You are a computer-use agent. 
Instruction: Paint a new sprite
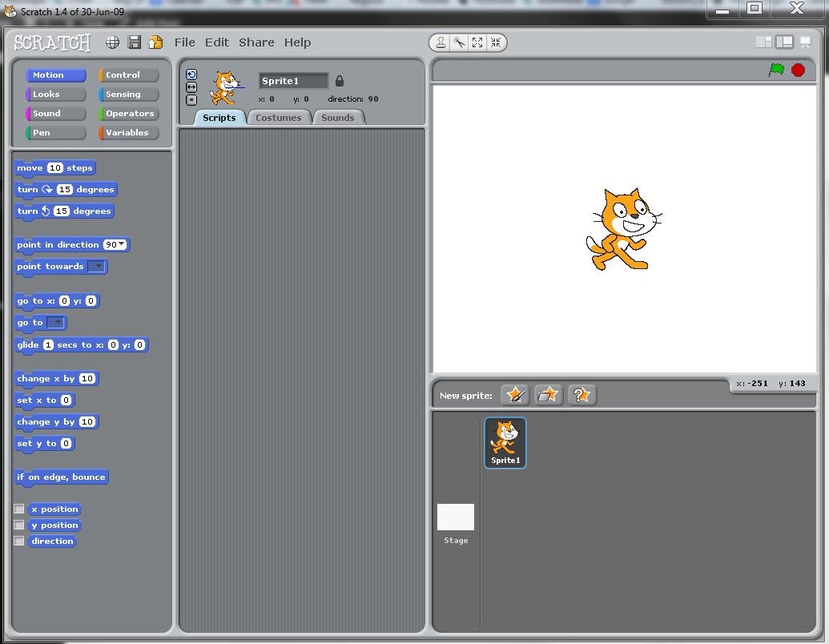(x=516, y=395)
